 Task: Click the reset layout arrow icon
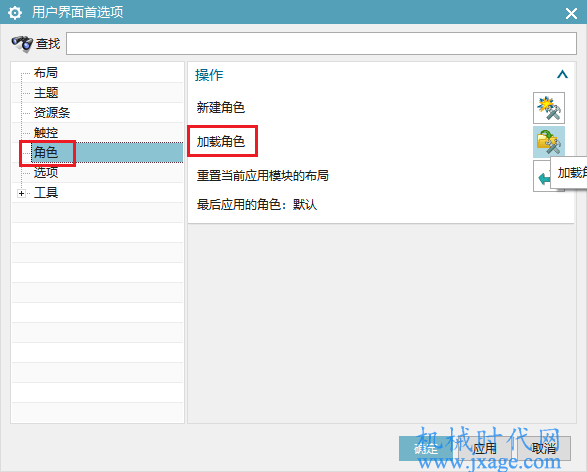pyautogui.click(x=542, y=176)
